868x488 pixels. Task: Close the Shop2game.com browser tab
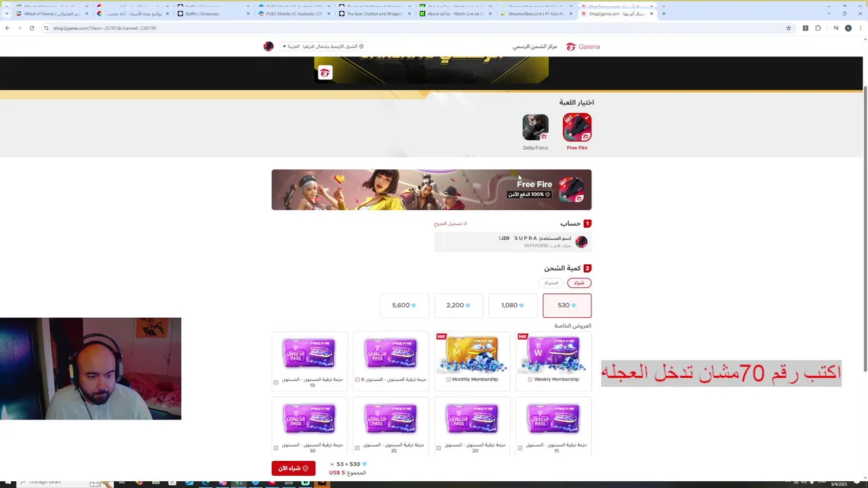click(x=652, y=14)
